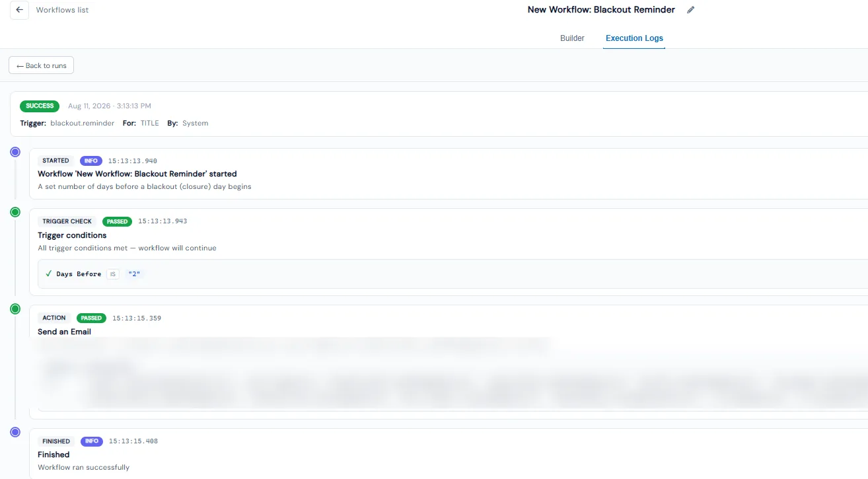Click 'All trigger conditions met' message
Viewport: 868px width, 479px height.
point(127,248)
